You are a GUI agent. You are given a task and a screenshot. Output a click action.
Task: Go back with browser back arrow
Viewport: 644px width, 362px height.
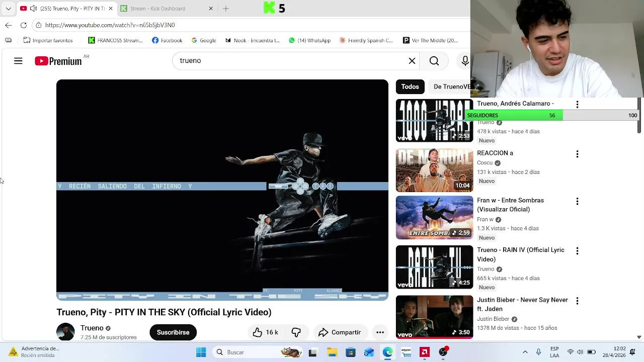click(9, 25)
